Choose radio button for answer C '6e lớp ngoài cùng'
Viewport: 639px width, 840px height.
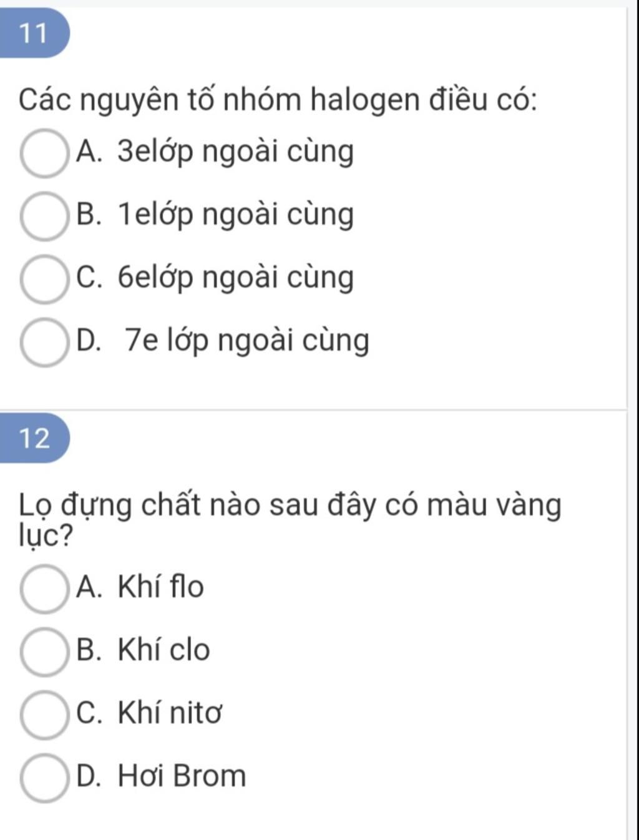click(44, 280)
